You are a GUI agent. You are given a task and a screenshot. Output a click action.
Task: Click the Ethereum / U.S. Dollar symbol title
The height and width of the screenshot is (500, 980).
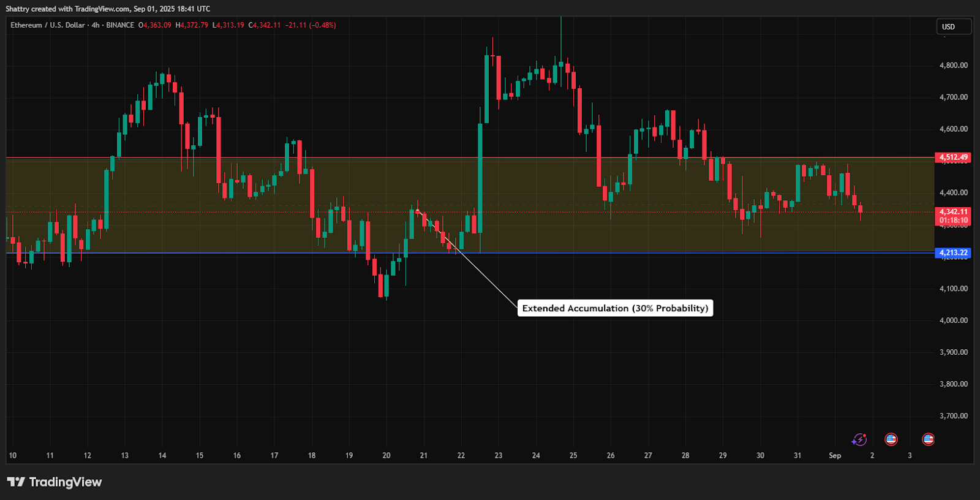(47, 25)
